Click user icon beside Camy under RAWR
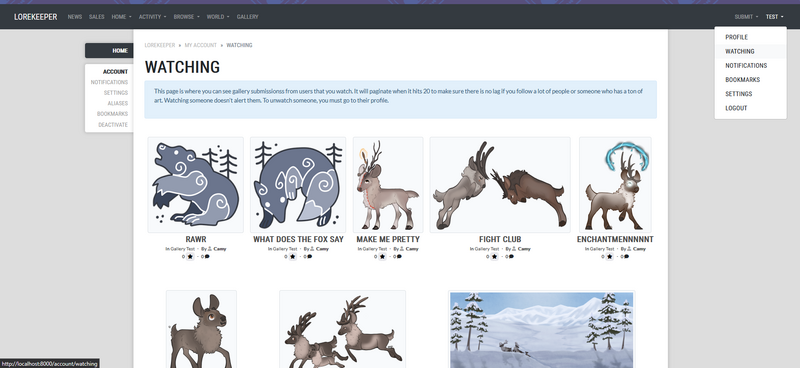Viewport: 800px width, 368px height. click(210, 249)
